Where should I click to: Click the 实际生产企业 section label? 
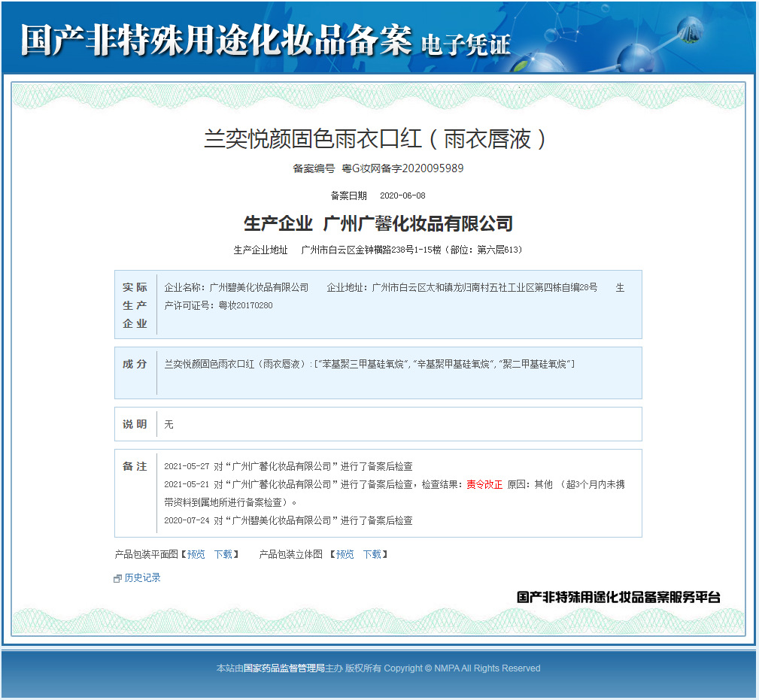[135, 305]
